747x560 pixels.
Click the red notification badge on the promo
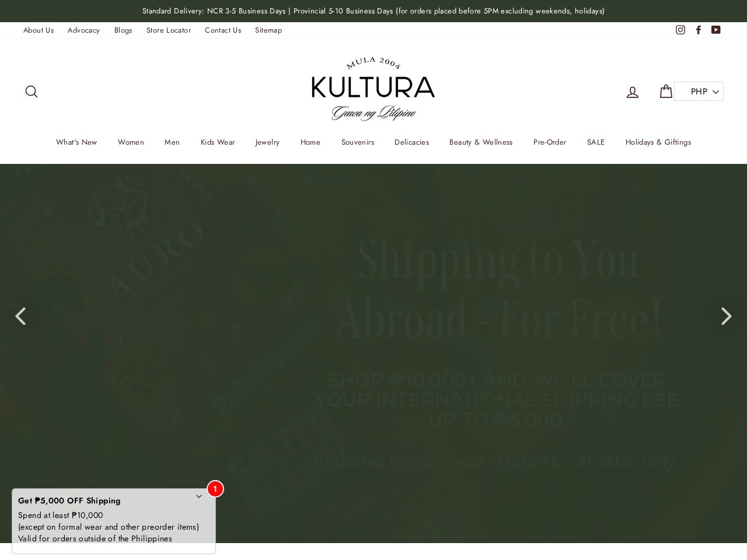click(215, 489)
